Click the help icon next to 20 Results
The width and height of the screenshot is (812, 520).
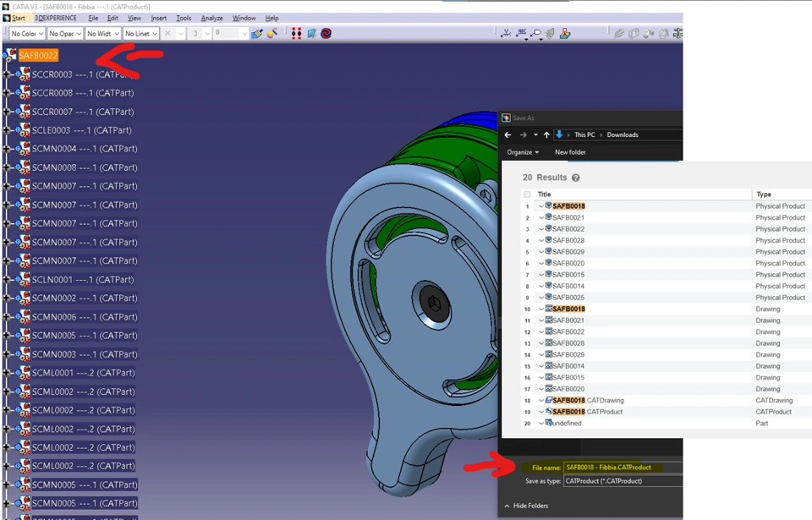pos(575,178)
